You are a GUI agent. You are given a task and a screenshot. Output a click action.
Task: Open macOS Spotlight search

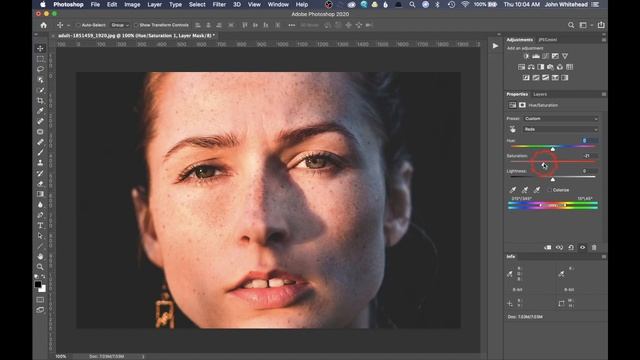[412, 4]
